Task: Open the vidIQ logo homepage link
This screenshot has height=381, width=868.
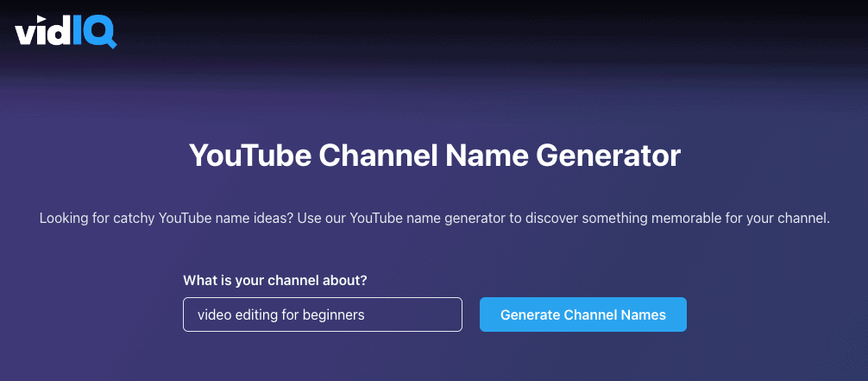Action: pos(66,34)
